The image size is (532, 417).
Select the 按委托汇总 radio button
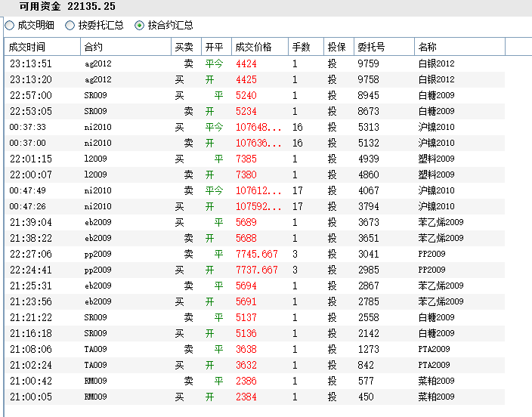click(70, 26)
